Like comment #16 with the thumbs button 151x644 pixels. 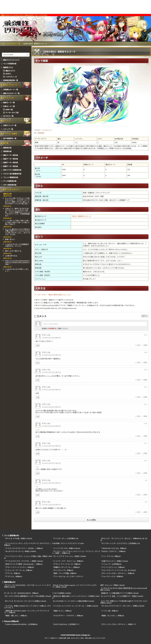(37, 362)
